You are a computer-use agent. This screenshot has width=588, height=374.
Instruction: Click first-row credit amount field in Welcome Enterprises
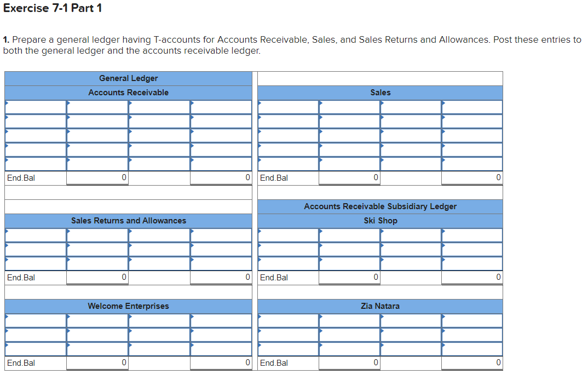pos(221,321)
